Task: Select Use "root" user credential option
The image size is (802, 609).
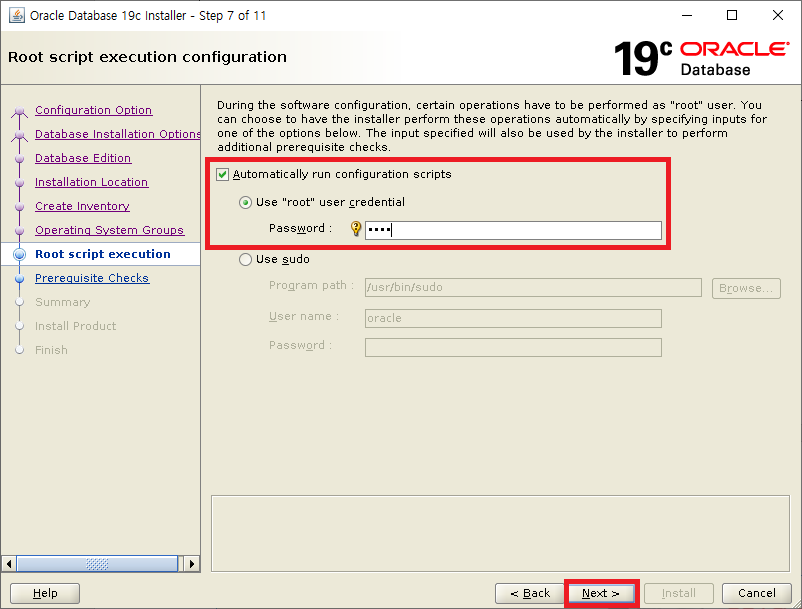Action: [x=246, y=202]
